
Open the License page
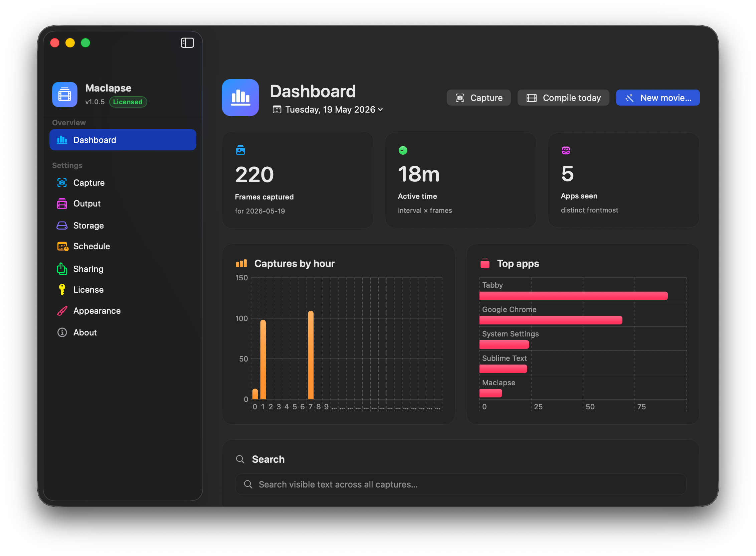pos(123,290)
